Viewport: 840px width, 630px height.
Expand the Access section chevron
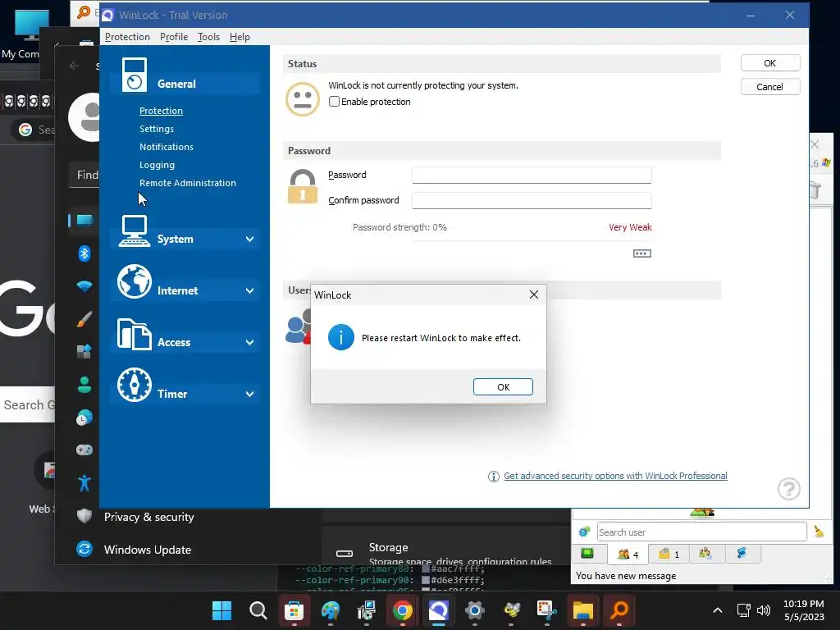(x=249, y=342)
